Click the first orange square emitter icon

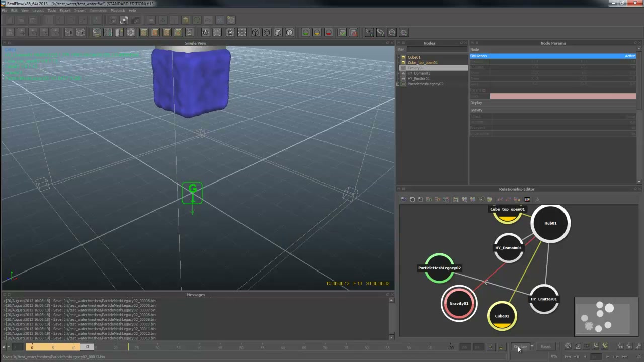click(x=144, y=33)
